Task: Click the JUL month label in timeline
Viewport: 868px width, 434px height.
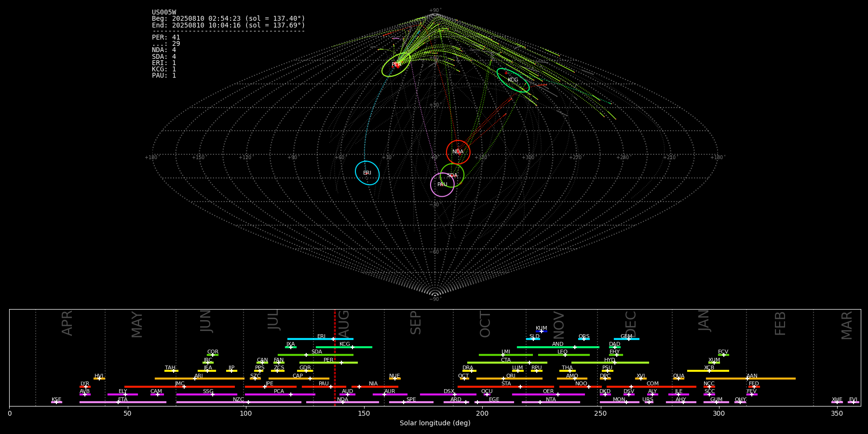Action: (x=273, y=320)
